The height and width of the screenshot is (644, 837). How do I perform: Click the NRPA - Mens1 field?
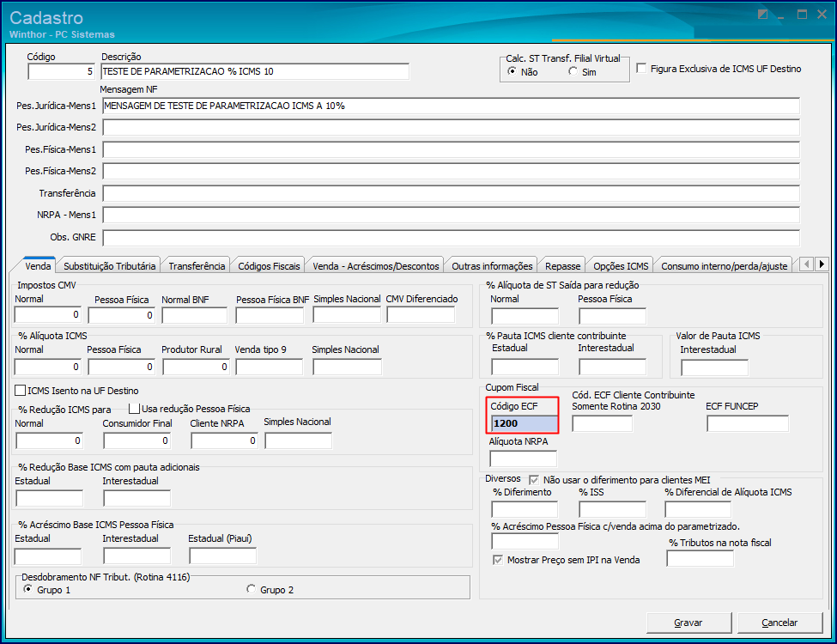tap(451, 216)
